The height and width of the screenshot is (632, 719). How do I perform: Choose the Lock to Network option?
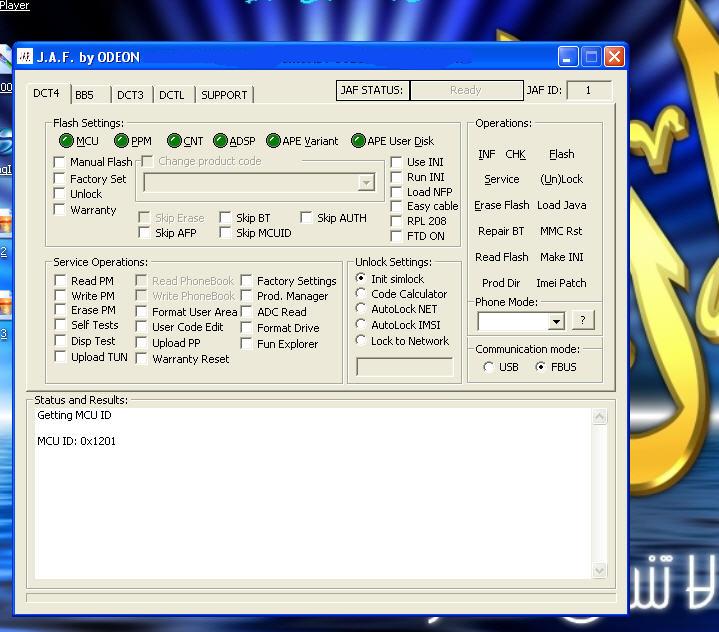click(x=361, y=340)
